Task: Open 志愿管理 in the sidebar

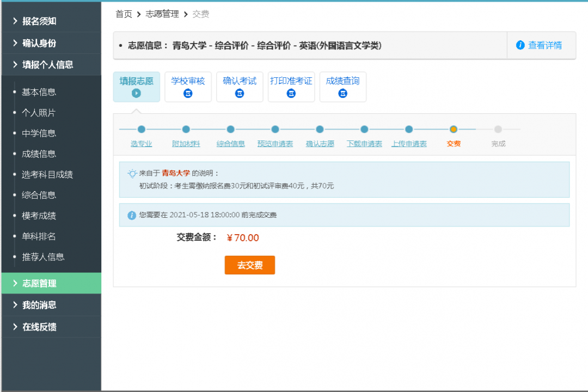Action: point(39,283)
